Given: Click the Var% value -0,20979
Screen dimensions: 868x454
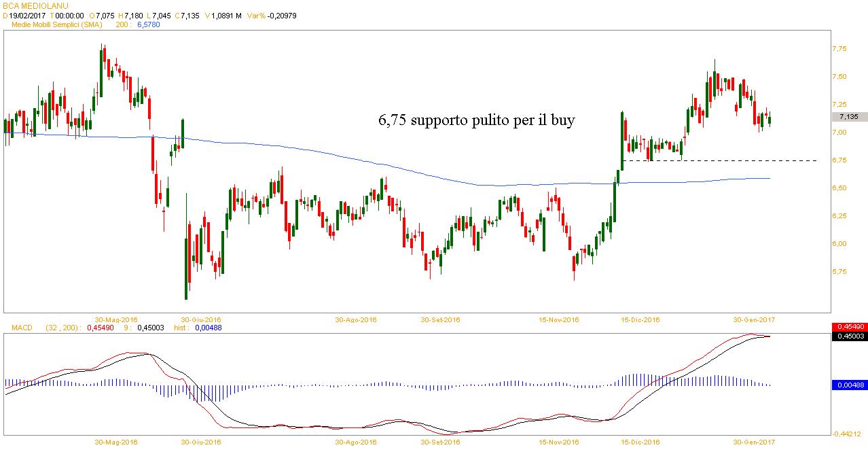Looking at the screenshot, I should click(282, 15).
